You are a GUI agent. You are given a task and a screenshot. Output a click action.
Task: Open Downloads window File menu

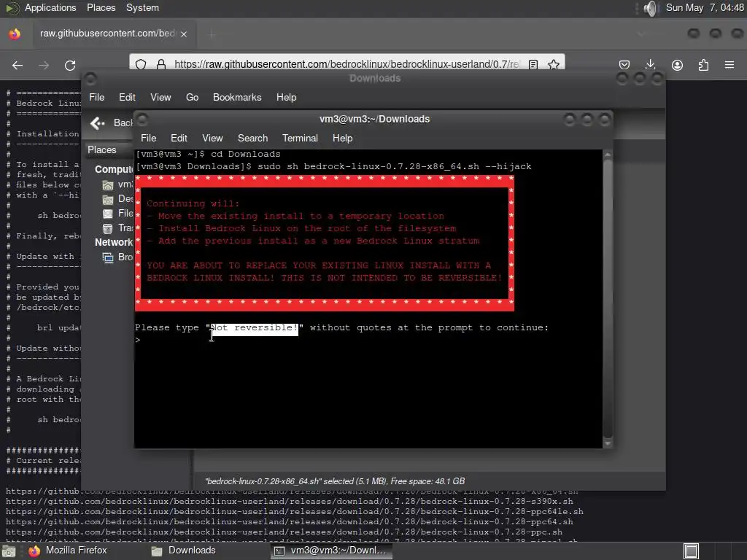[x=96, y=97]
